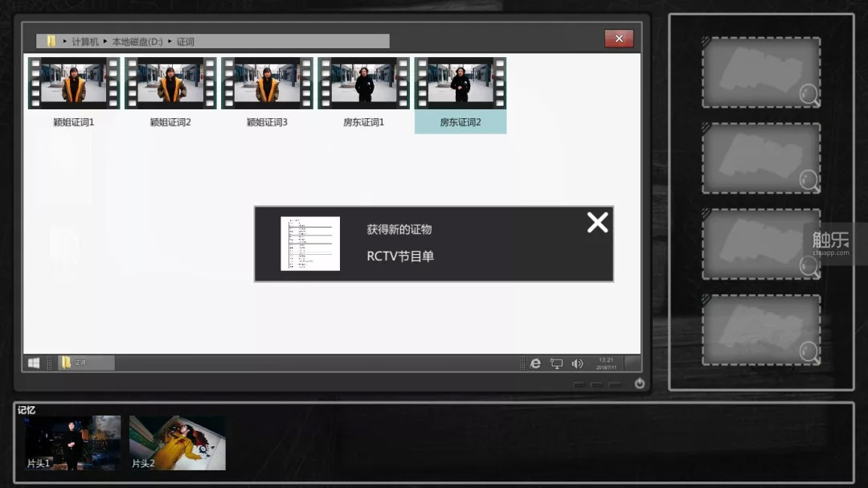
Task: Open the Internet Explorer tray icon
Action: (535, 363)
